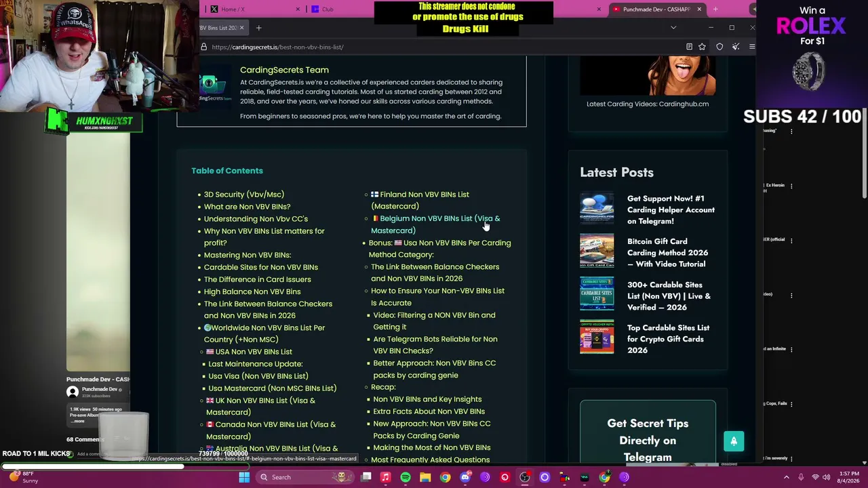868x488 pixels.
Task: Close the Bins List tab
Action: 241,28
